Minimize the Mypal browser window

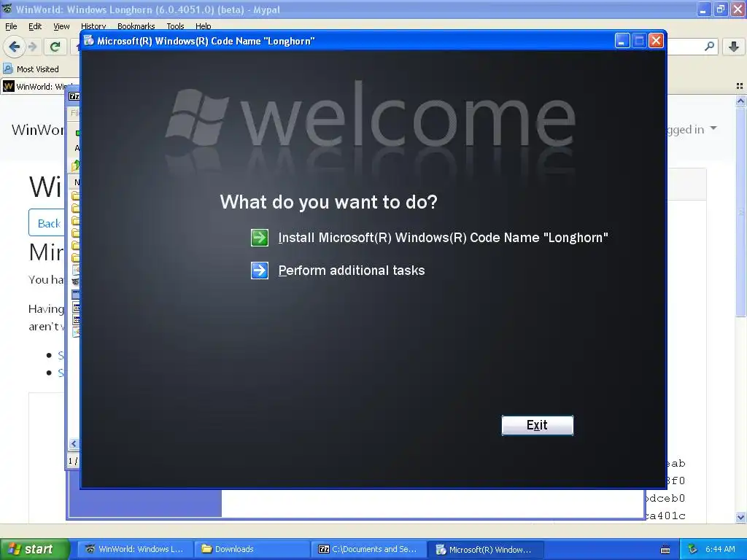704,9
